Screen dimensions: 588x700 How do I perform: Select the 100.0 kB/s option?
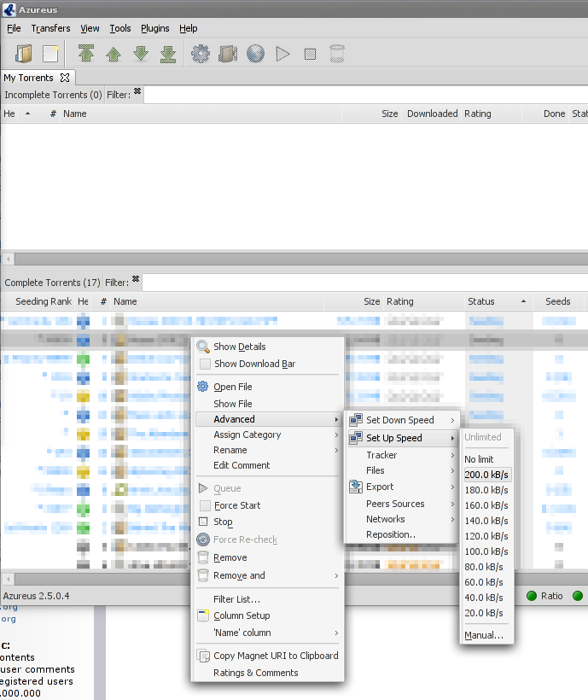pos(486,551)
